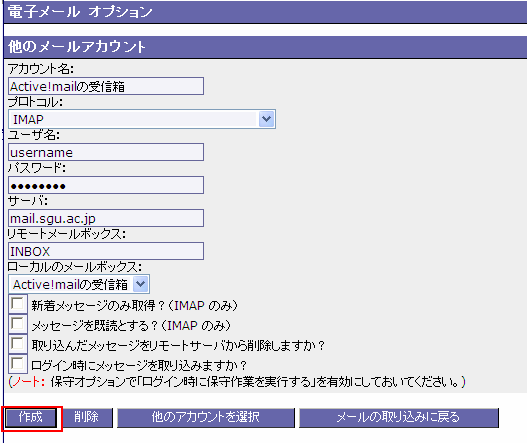Click メールの取り込みに戻る button
Screen dimensions: 527x443
click(x=399, y=418)
